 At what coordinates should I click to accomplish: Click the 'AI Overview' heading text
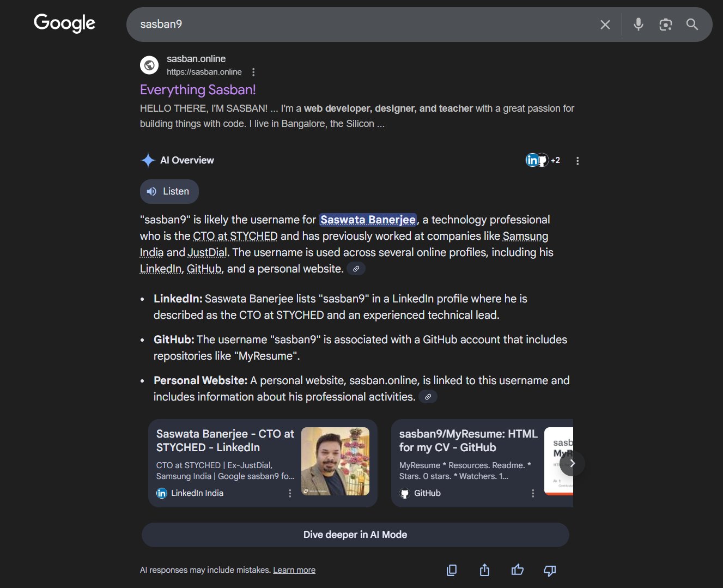pos(187,160)
